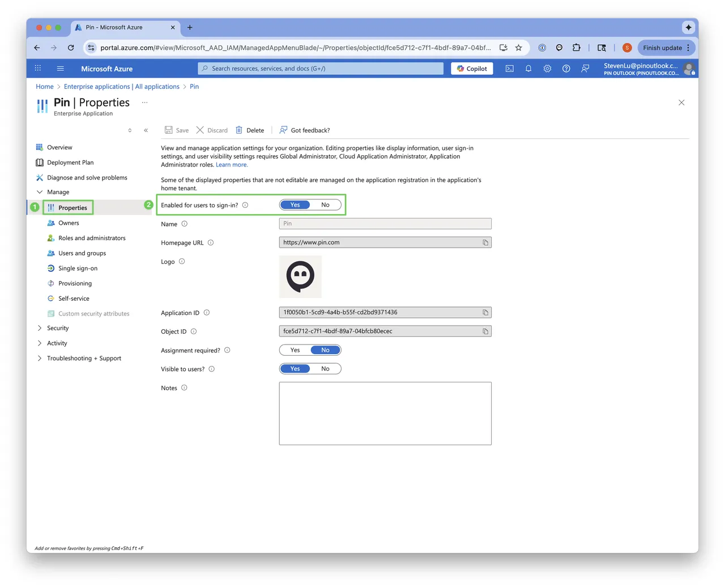Click the Save toolbar button

pyautogui.click(x=177, y=130)
